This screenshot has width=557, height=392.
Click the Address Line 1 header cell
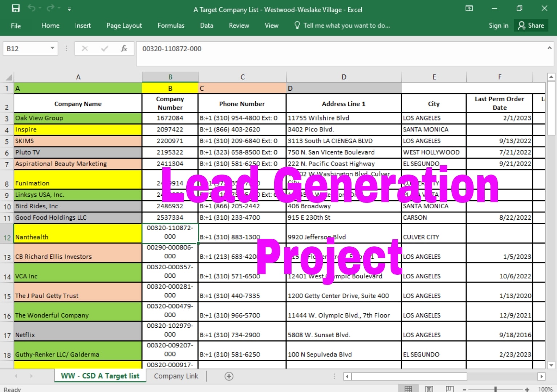tap(344, 103)
